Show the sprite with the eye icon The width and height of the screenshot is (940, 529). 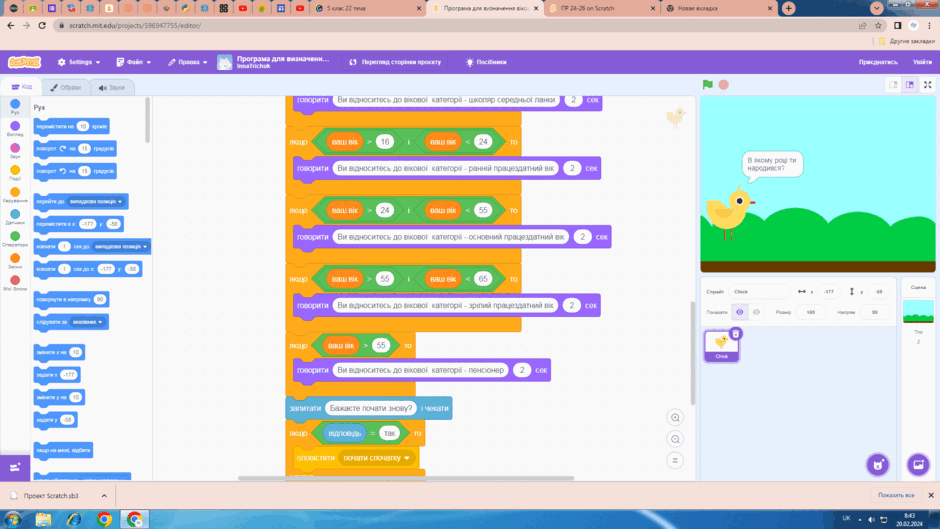[740, 312]
